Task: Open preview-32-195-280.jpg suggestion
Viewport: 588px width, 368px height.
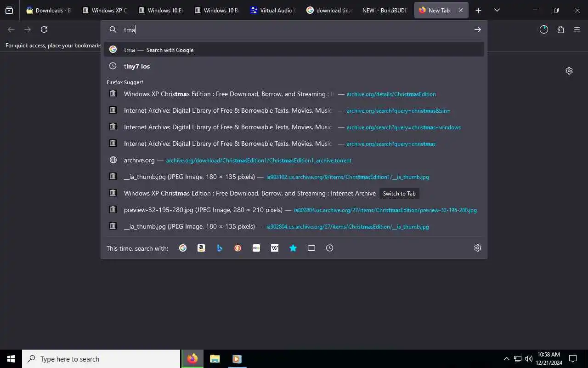Action: 294,210
